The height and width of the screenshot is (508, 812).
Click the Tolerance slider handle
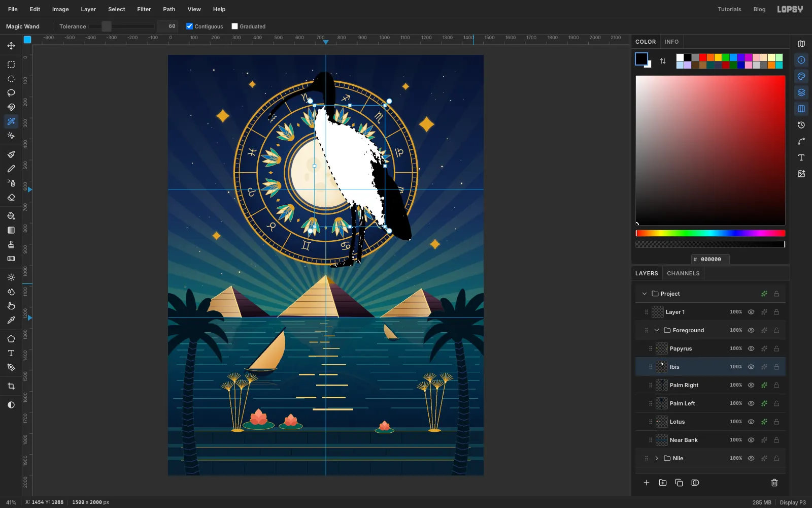(106, 26)
